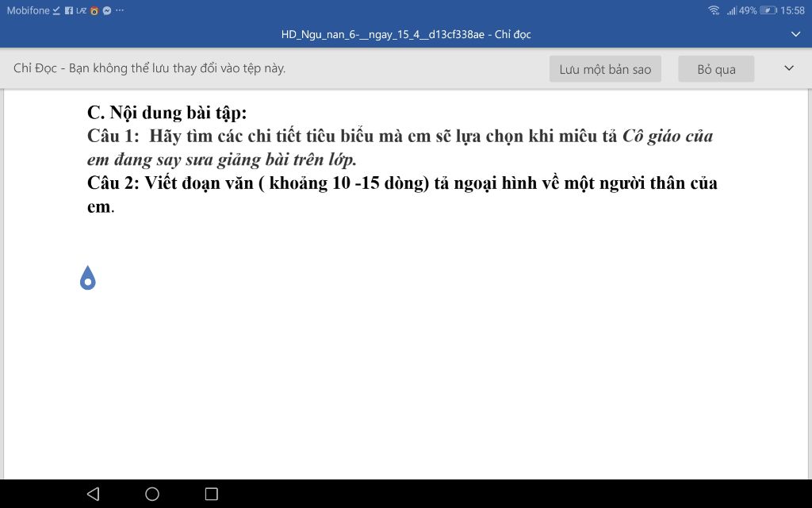Click the "Lưu một bản sao" button
Viewport: 812px width, 508px height.
(x=605, y=69)
